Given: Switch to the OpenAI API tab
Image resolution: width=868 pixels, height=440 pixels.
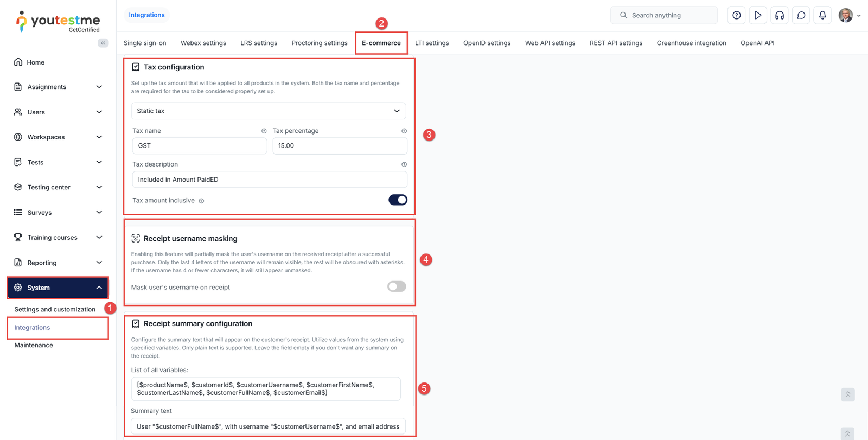Looking at the screenshot, I should click(x=757, y=43).
